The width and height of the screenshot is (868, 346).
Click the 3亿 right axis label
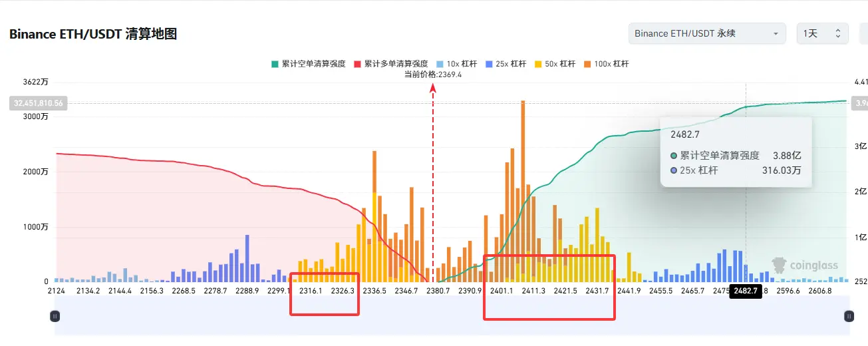861,146
